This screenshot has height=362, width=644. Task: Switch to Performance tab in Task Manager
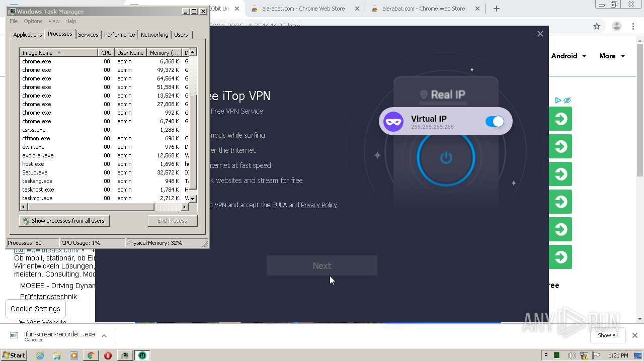point(119,35)
